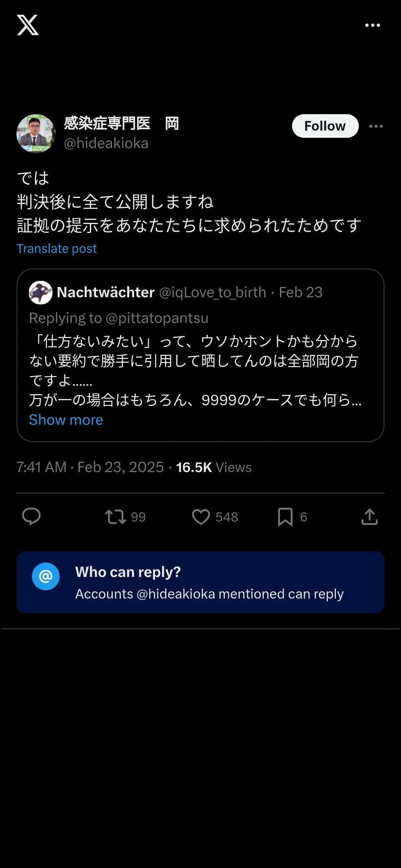Click the X logo icon
The height and width of the screenshot is (868, 401).
coord(28,25)
